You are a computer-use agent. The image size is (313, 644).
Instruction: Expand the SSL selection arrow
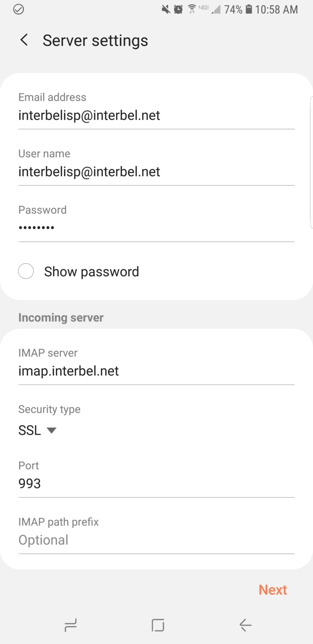tap(52, 430)
